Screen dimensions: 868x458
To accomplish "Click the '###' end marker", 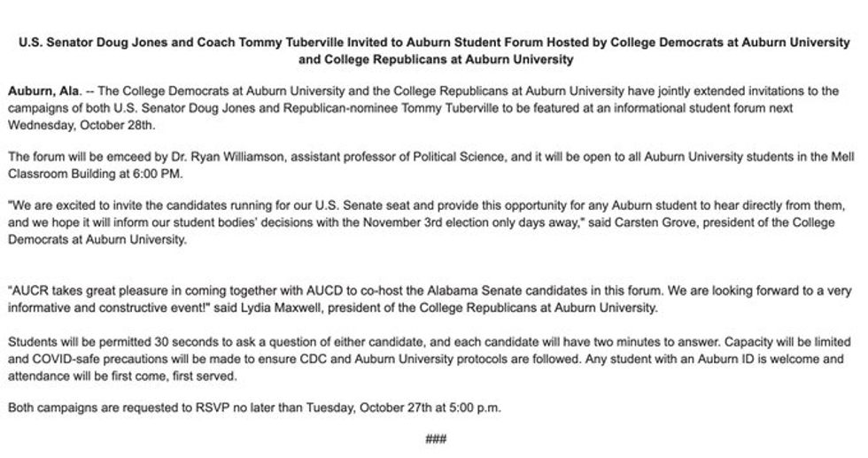I will point(436,439).
